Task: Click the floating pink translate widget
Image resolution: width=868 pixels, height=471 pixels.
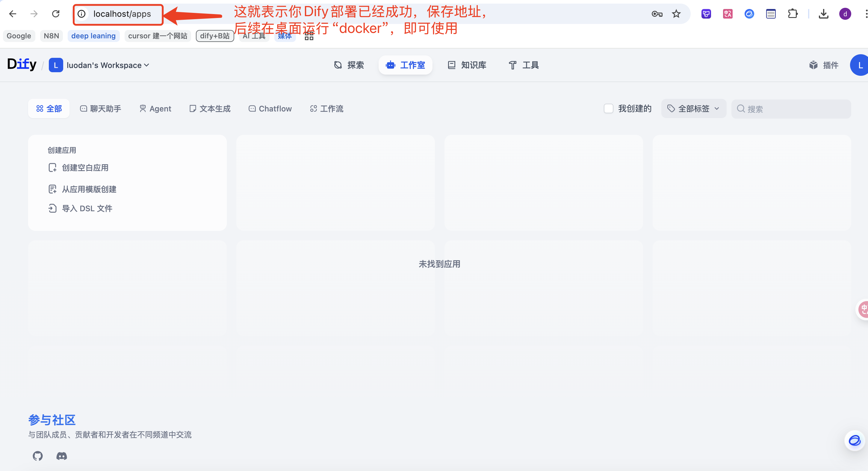Action: click(863, 309)
